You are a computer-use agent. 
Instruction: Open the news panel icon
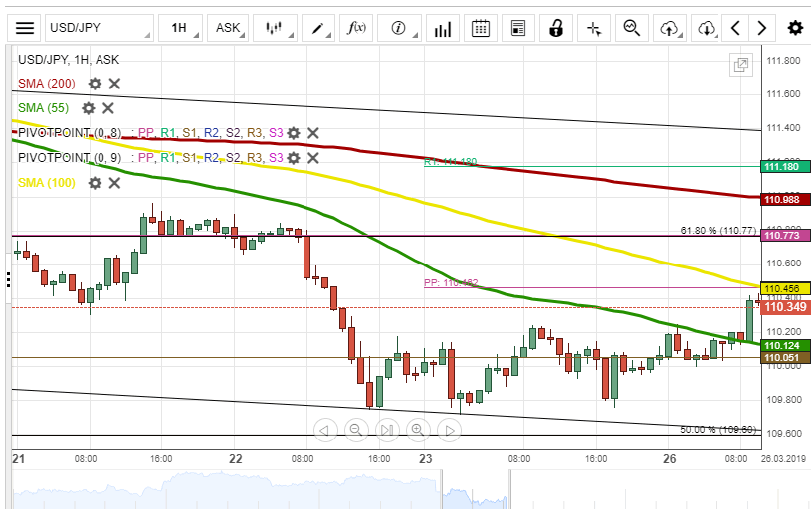click(518, 28)
